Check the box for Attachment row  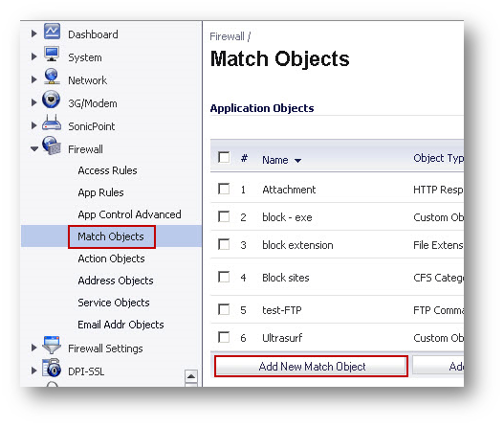224,189
